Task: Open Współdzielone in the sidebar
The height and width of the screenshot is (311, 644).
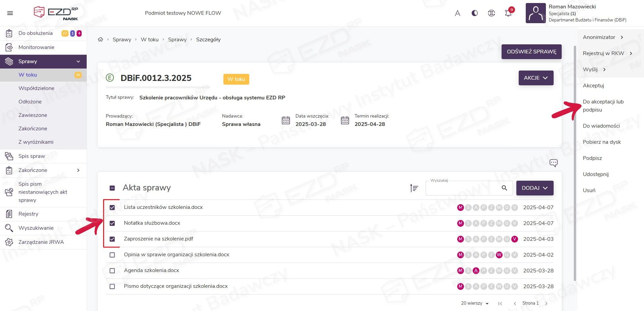Action: point(36,88)
